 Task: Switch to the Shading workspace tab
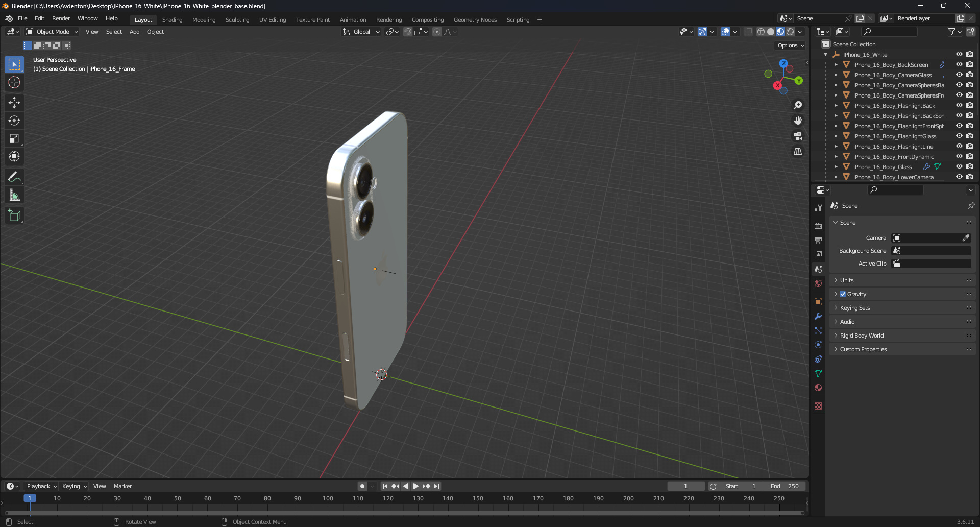coord(172,20)
